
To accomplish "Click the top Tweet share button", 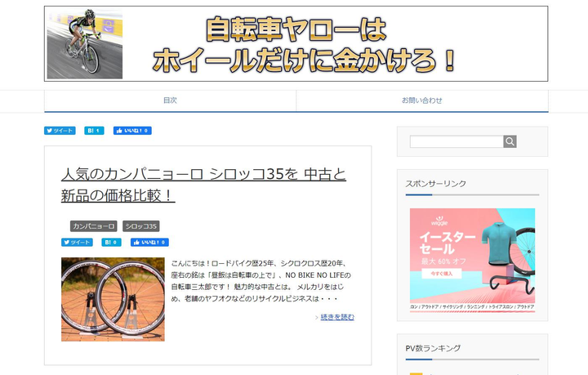I will [60, 131].
